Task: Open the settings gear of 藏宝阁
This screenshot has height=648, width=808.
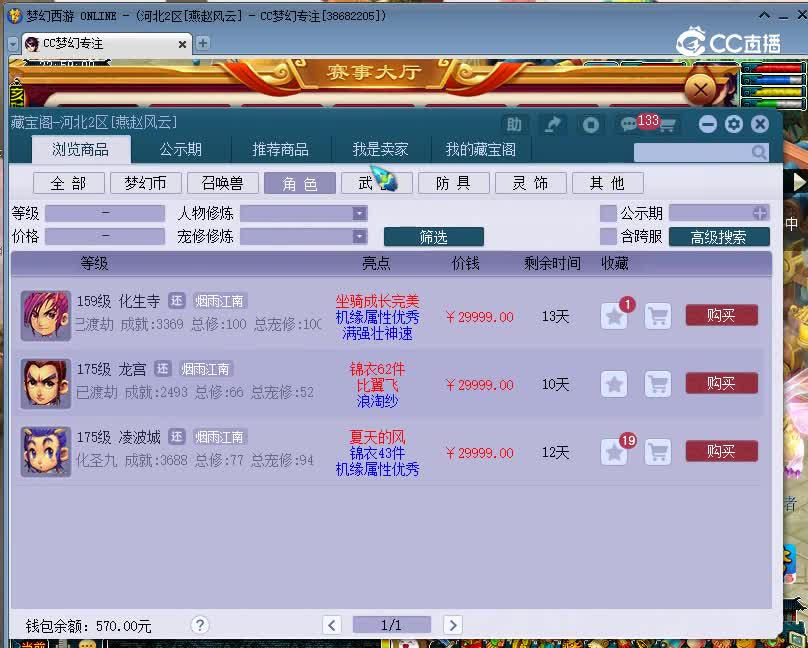Action: (x=734, y=124)
